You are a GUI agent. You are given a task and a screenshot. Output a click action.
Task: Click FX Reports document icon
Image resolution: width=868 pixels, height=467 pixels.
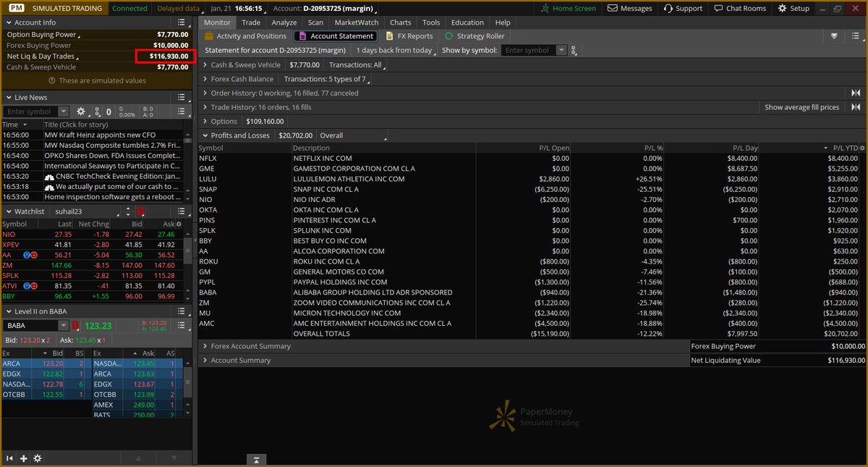tap(390, 35)
